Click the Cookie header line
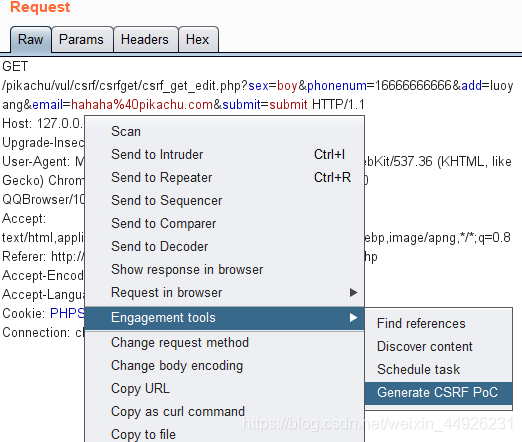Image resolution: width=522 pixels, height=442 pixels. (x=43, y=314)
